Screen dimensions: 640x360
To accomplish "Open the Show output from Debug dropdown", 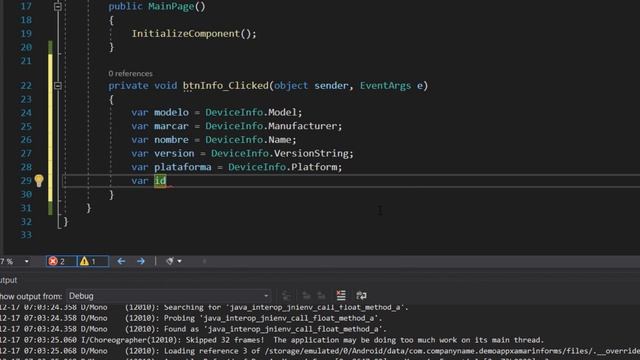I will pyautogui.click(x=169, y=296).
